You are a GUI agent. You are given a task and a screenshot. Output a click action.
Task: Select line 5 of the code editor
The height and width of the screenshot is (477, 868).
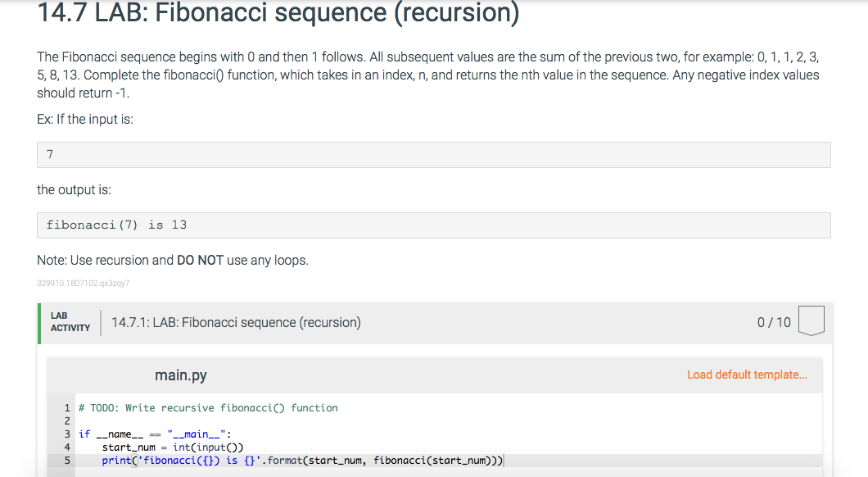coord(303,461)
